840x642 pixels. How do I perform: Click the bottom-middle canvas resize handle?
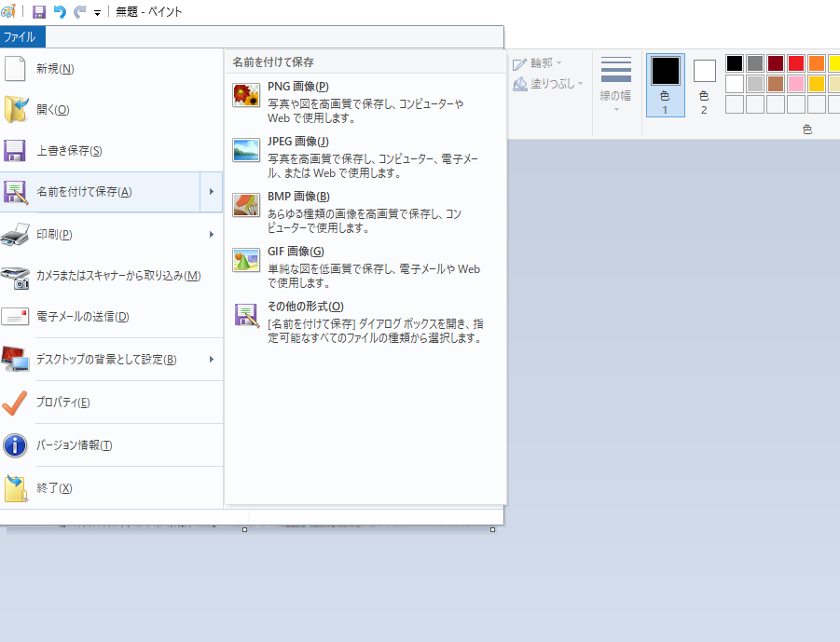point(245,529)
